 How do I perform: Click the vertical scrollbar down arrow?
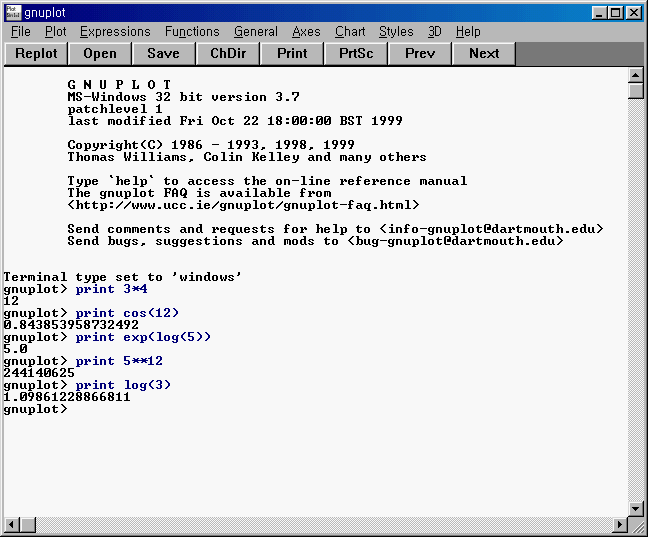[635, 508]
